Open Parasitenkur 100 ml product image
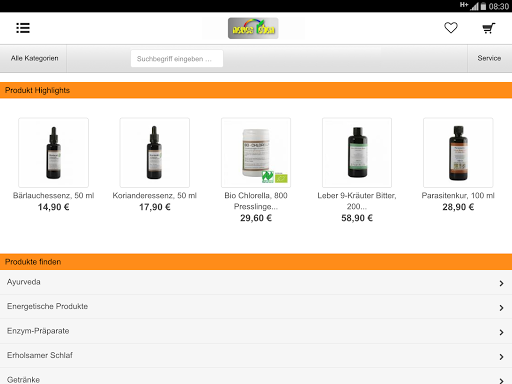The image size is (512, 384). [x=458, y=152]
